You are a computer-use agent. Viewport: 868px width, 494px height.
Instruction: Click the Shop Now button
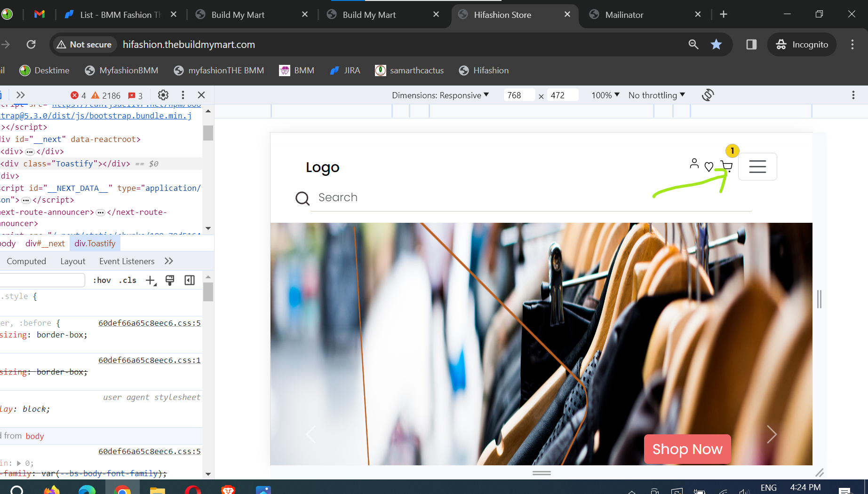[687, 449]
